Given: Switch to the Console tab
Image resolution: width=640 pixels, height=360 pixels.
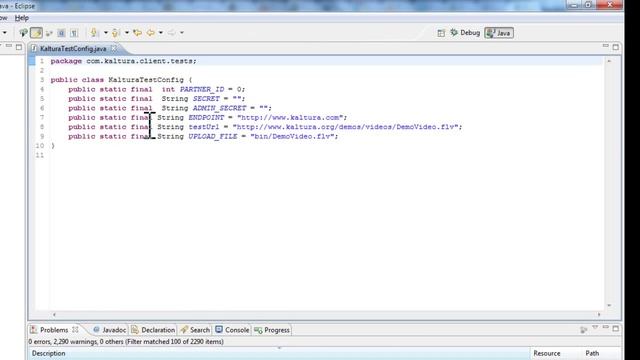Looking at the screenshot, I should [x=232, y=330].
